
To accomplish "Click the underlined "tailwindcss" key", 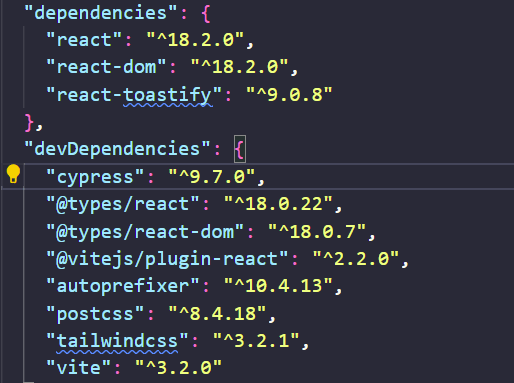I will click(x=117, y=341).
